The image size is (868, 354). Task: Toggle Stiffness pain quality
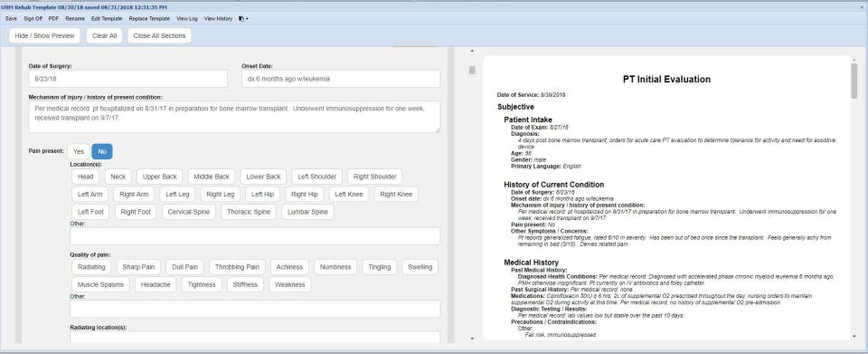(x=245, y=285)
